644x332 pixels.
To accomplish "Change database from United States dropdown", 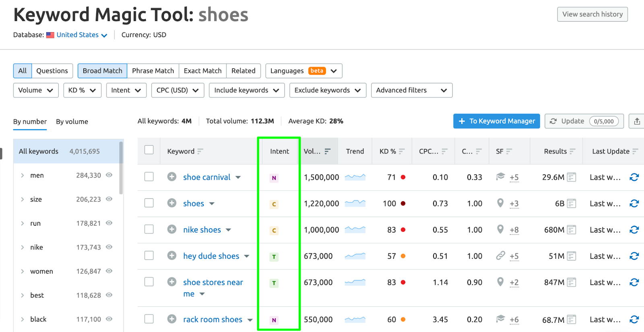I will coord(82,35).
